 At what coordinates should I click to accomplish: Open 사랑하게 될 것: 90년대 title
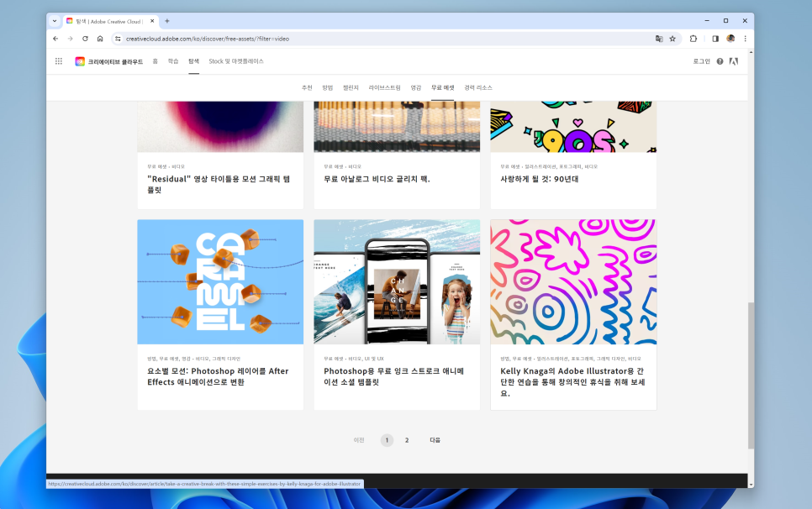tap(539, 179)
